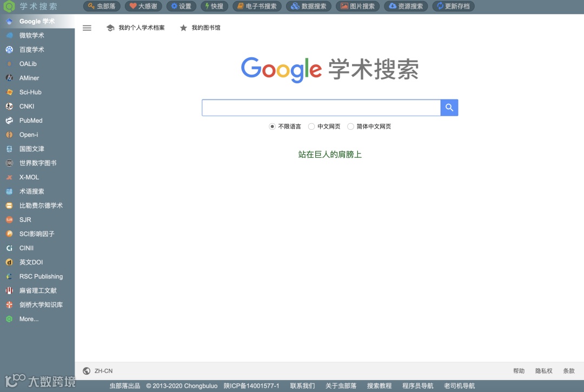Click the 更新存档 tab
The height and width of the screenshot is (392, 584).
[x=453, y=6]
